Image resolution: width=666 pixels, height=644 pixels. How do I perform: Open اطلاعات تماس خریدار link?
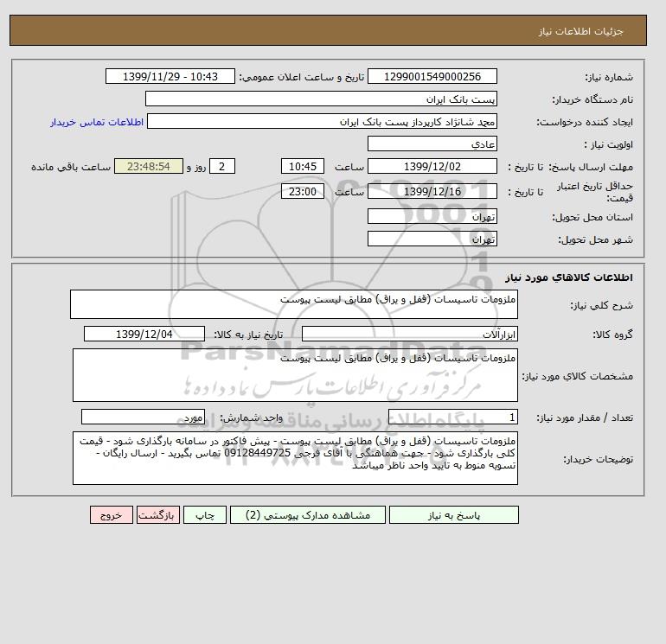click(97, 122)
